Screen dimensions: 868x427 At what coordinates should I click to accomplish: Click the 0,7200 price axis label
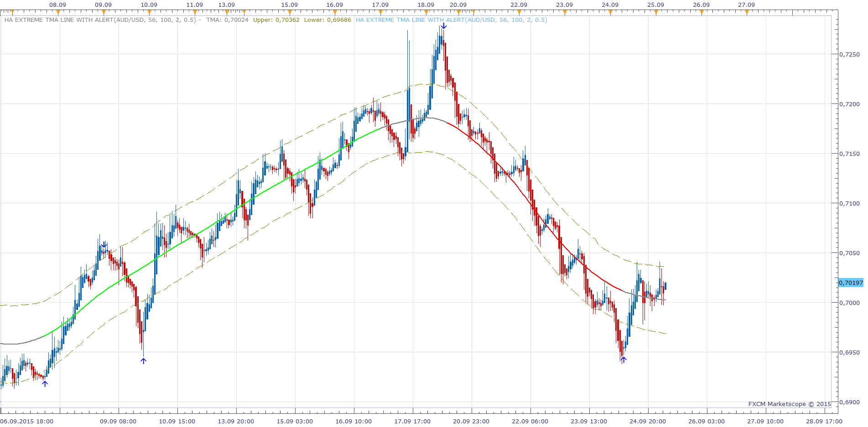[849, 104]
